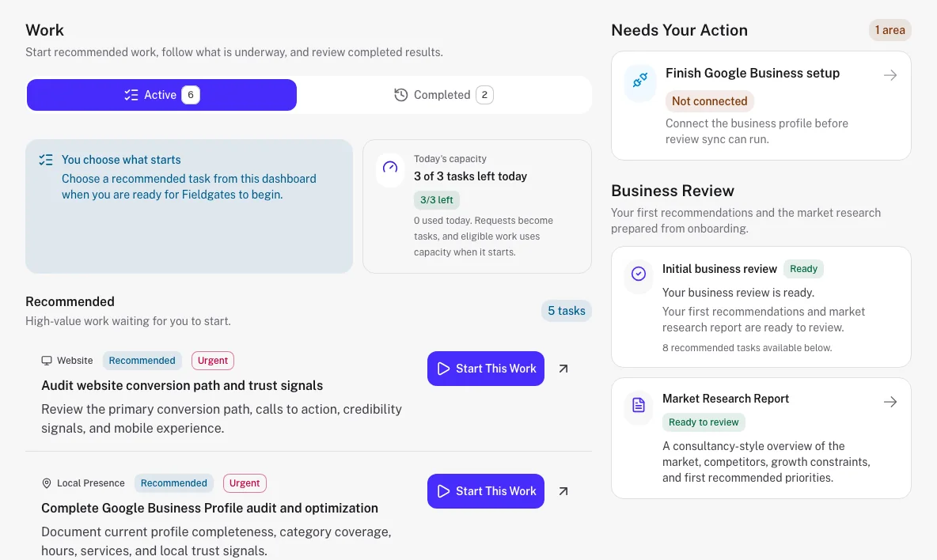Click the Completed count badge 2
Screen dimensions: 937x560
[x=484, y=95]
